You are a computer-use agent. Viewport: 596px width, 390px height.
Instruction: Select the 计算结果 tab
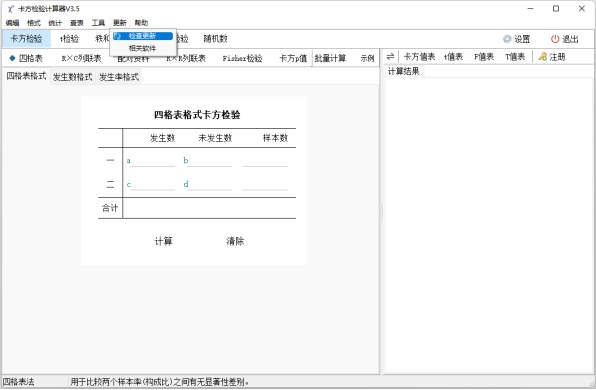403,71
